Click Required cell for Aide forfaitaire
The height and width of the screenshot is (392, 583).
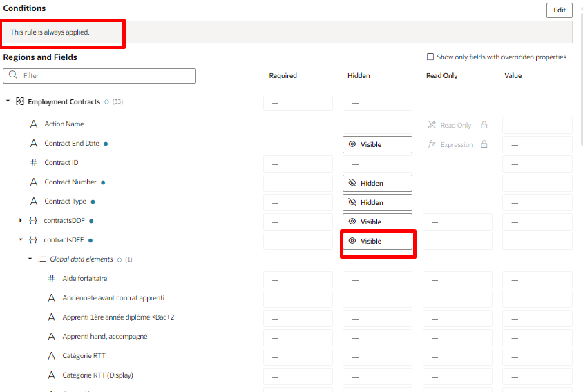point(298,280)
